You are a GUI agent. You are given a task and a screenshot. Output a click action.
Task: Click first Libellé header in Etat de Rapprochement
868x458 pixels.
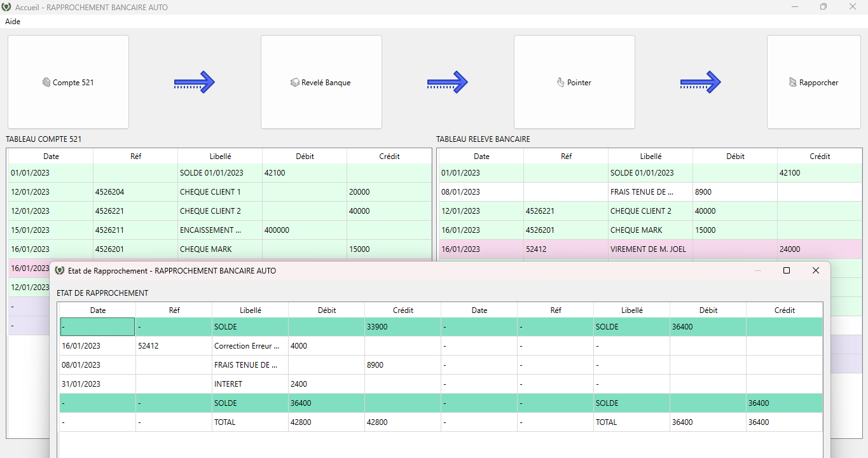tap(251, 310)
